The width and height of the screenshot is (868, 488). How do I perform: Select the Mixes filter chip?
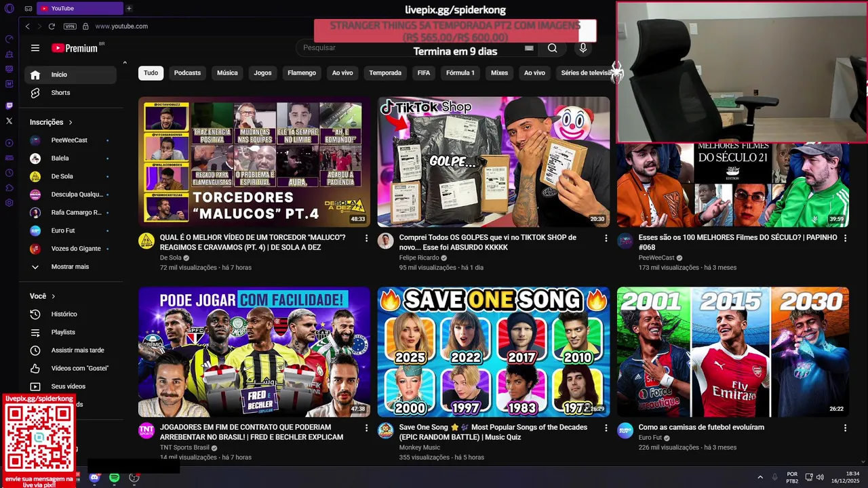[x=499, y=73]
